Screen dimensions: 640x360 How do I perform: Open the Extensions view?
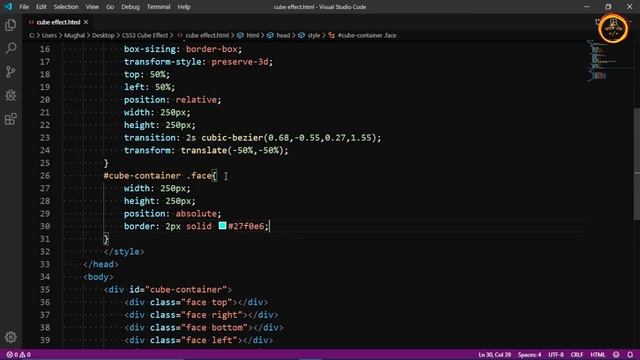[x=11, y=119]
